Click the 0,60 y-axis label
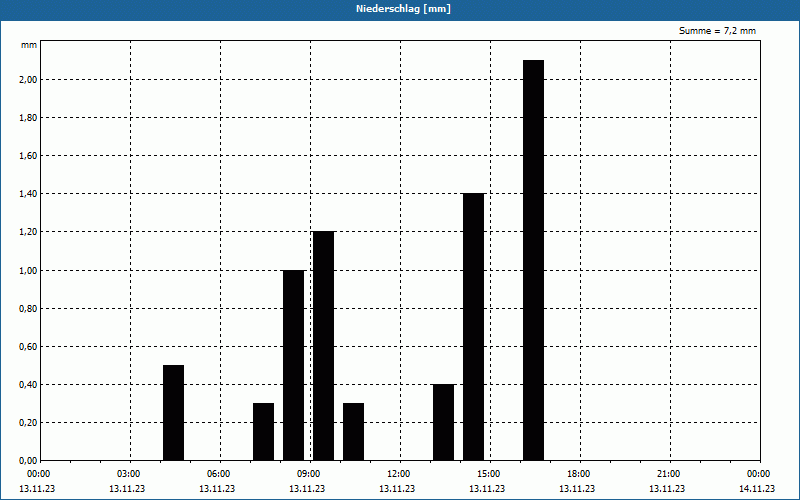 (29, 346)
